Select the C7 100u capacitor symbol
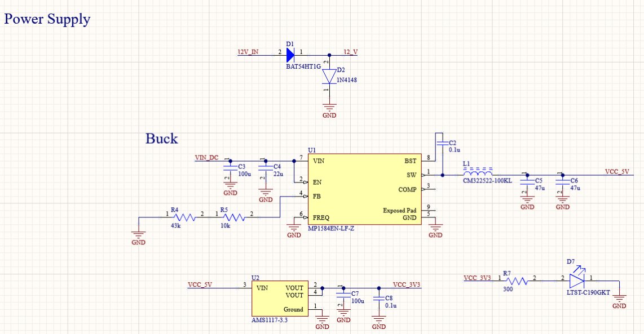The width and height of the screenshot is (644, 334). coord(343,295)
